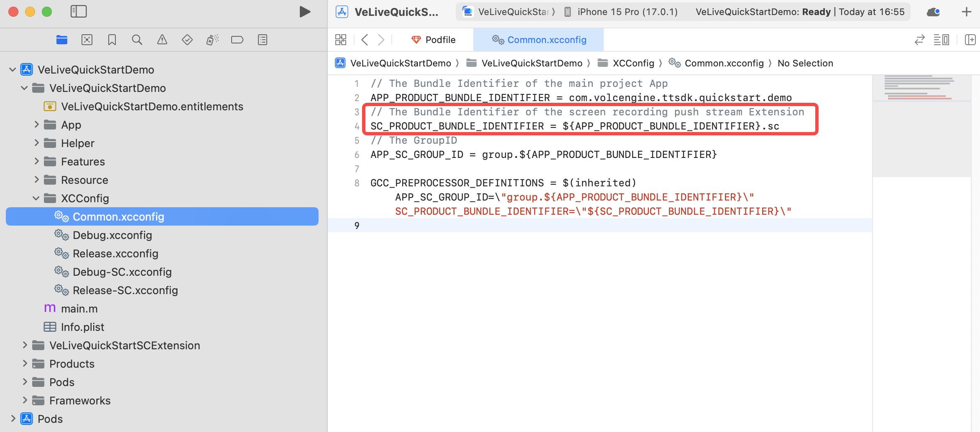Select the Common.xcconfig editor tab

coord(538,40)
